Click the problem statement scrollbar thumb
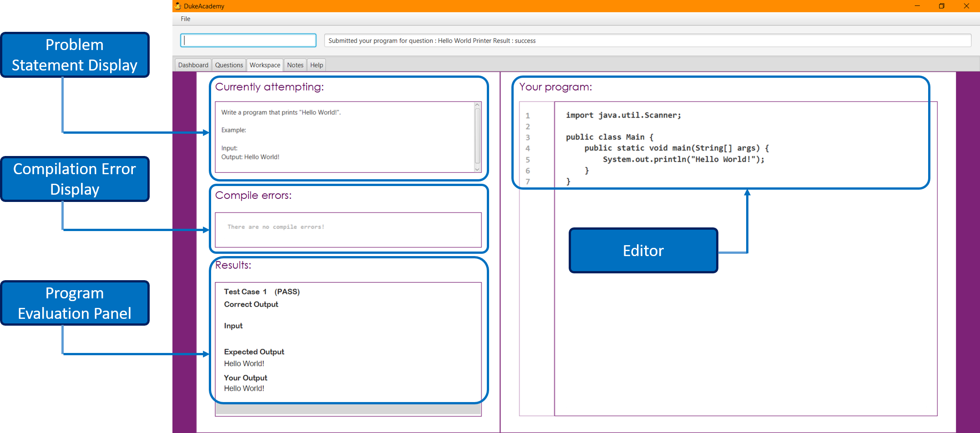980x433 pixels. coord(477,136)
